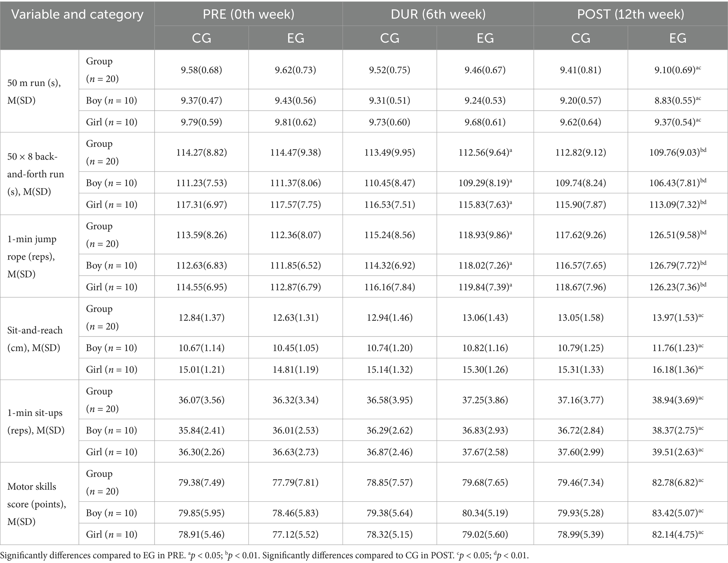728x563 pixels.
Task: Click the "50 m run (s), M(SD)" row label
Action: click(34, 92)
